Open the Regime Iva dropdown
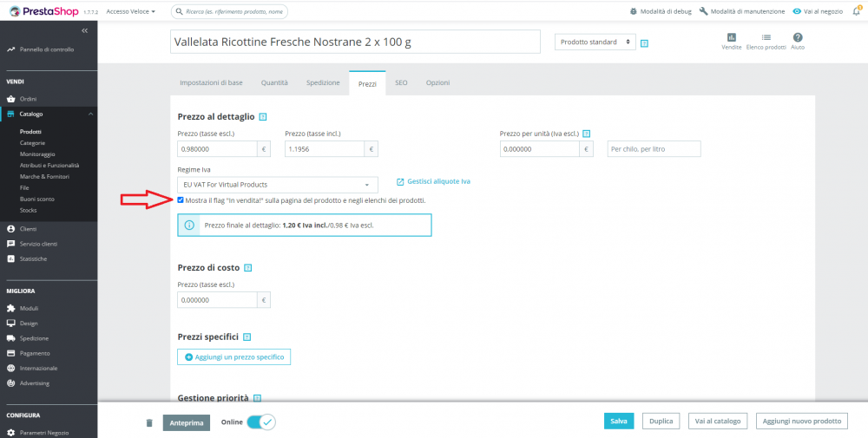868x438 pixels. click(278, 185)
